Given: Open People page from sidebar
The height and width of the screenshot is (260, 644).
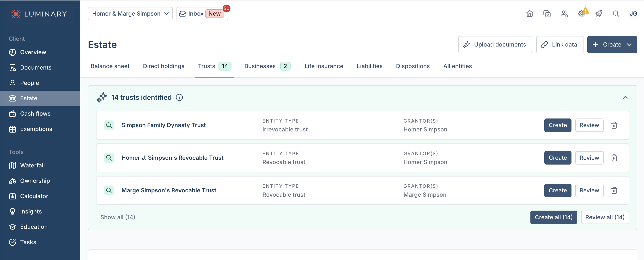Looking at the screenshot, I should (x=40, y=83).
